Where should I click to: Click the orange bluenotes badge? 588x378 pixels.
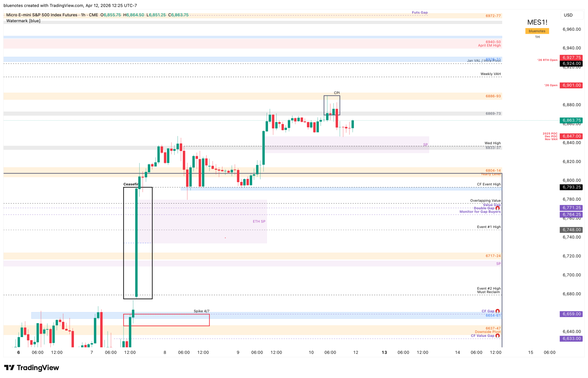tap(537, 31)
